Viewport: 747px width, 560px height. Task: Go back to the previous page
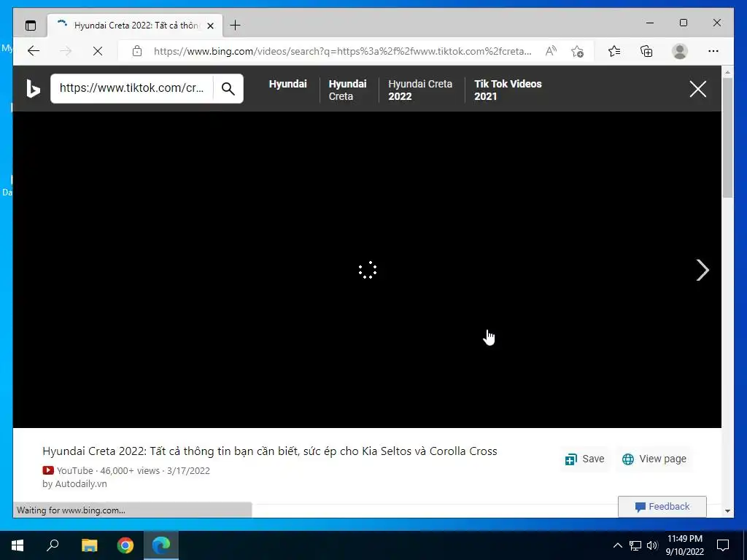[34, 51]
